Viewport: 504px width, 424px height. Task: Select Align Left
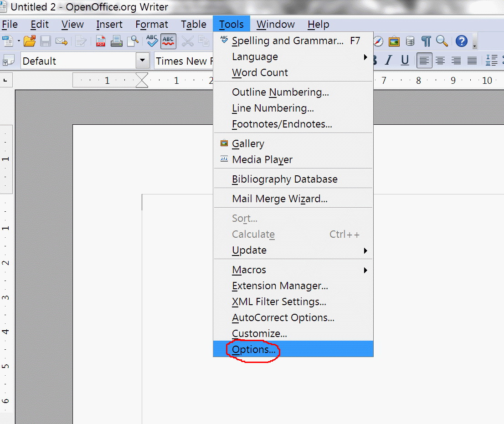(424, 61)
